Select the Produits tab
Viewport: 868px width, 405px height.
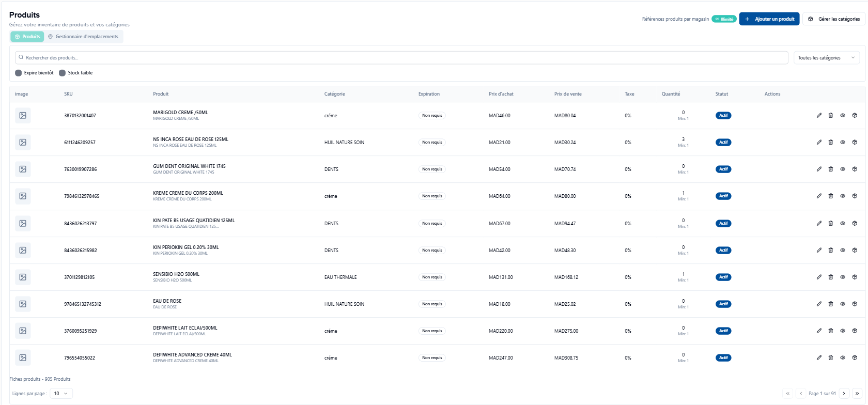[x=27, y=37]
